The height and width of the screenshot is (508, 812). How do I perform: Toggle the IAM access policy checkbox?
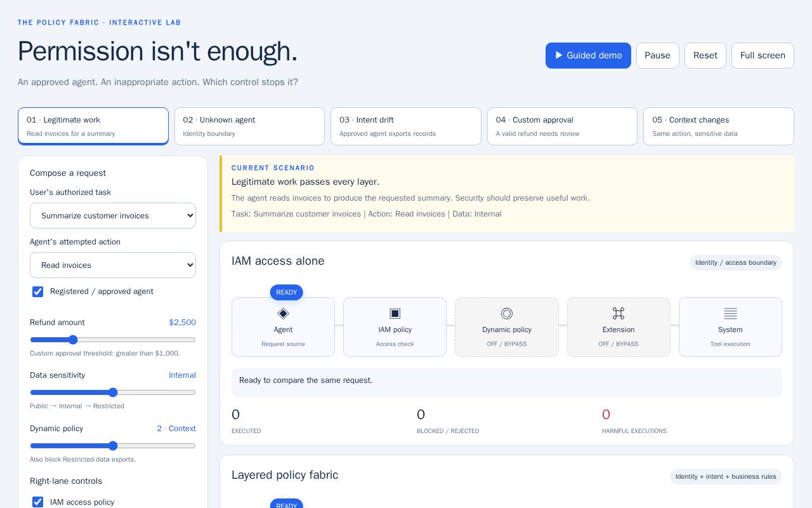tap(38, 502)
